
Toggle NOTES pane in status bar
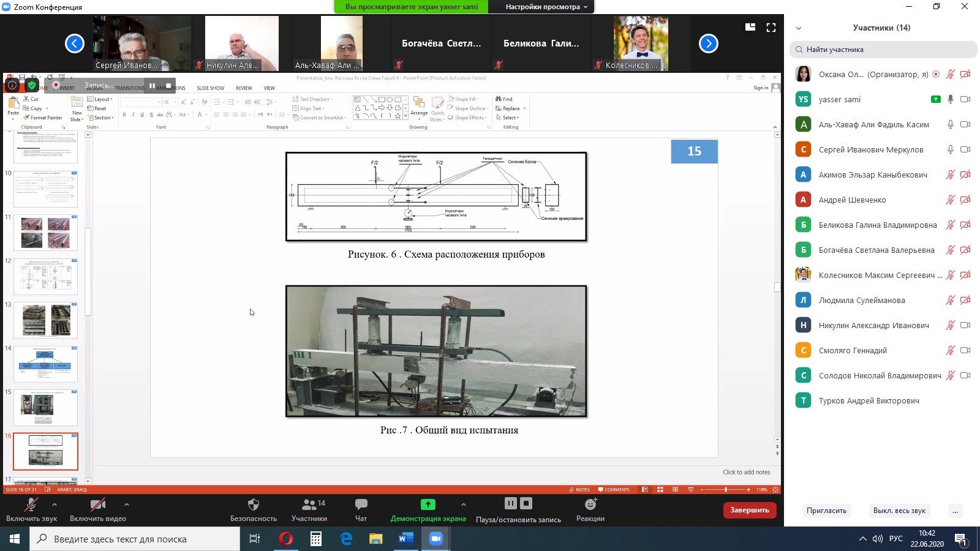(x=579, y=490)
